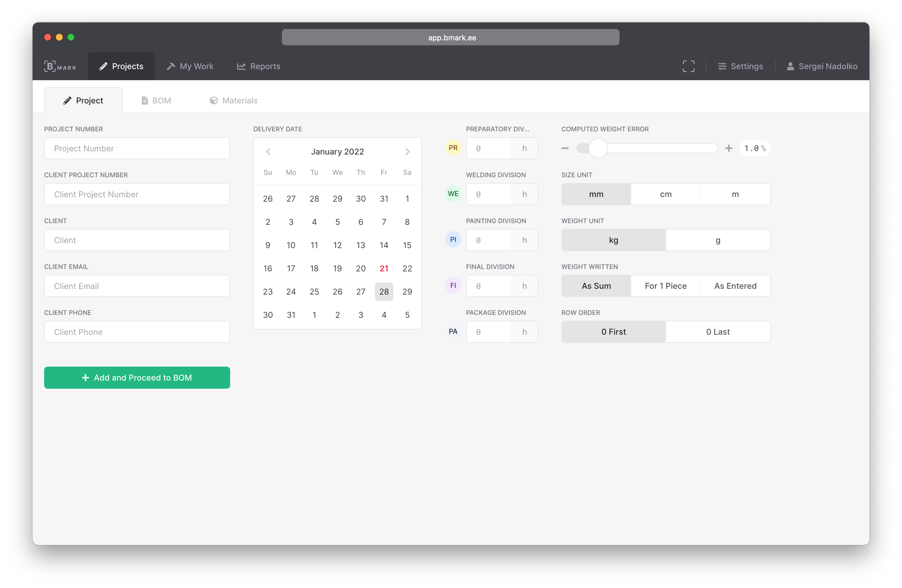Click the WE welding division icon
Viewport: 902px width, 588px height.
click(452, 194)
